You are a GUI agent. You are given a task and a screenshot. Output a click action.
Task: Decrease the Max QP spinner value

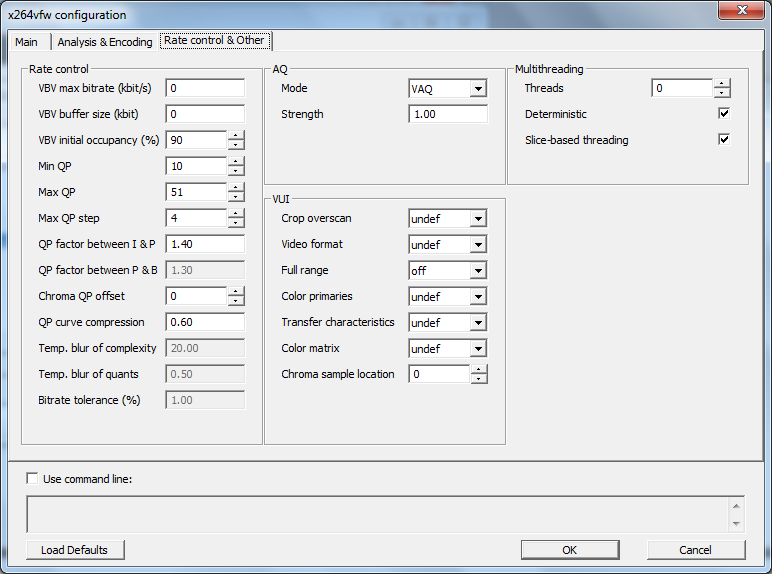tap(236, 197)
